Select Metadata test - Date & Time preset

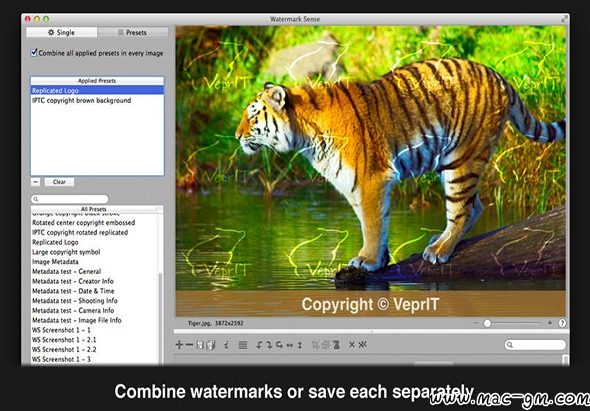tap(94, 291)
